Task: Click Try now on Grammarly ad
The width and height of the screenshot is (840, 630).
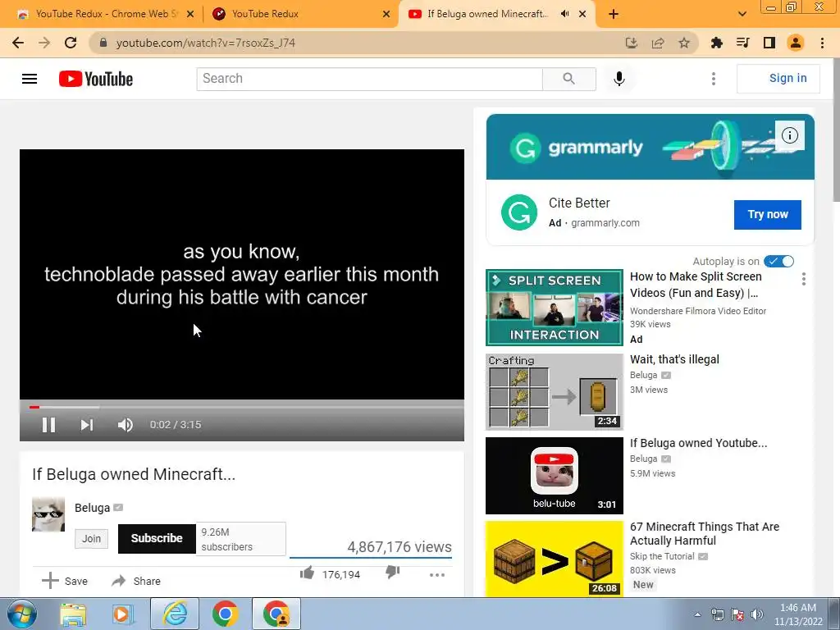Action: point(768,214)
